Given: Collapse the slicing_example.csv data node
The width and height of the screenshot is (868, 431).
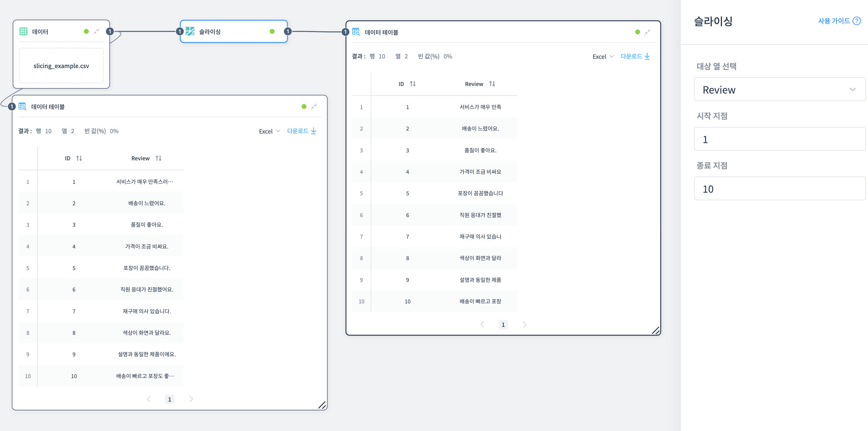Looking at the screenshot, I should 96,31.
